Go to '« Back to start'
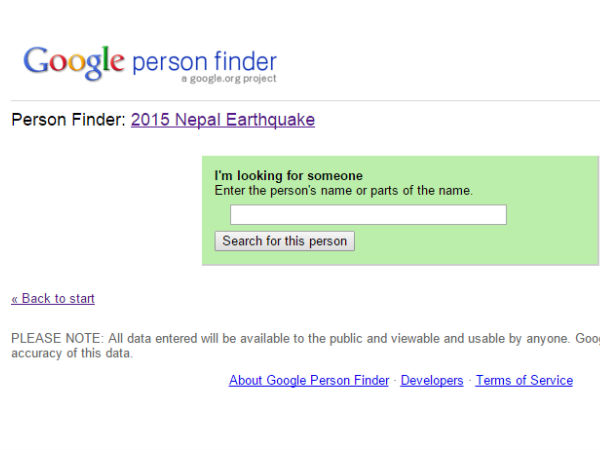The height and width of the screenshot is (450, 600). [53, 298]
